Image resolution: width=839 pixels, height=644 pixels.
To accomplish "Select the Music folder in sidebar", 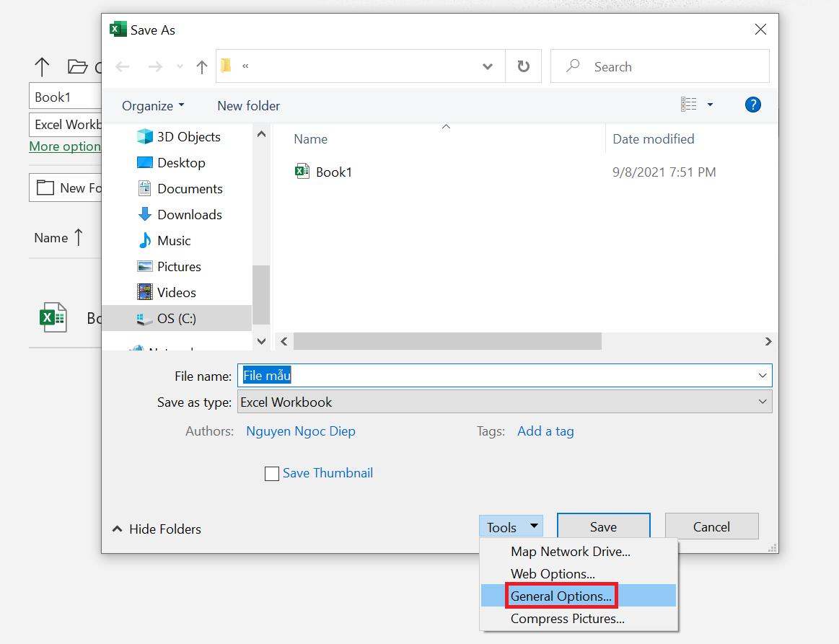I will coord(174,240).
